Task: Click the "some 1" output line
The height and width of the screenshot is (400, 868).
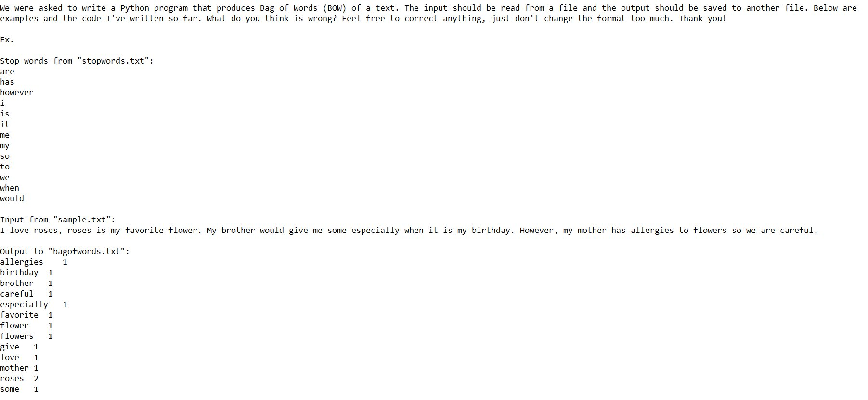Action: (x=19, y=389)
